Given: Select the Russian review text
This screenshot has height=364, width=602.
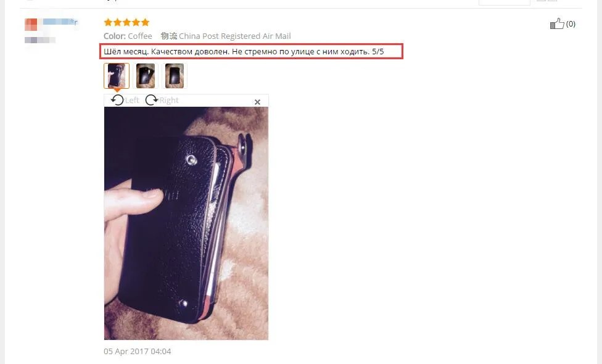Looking at the screenshot, I should [244, 51].
